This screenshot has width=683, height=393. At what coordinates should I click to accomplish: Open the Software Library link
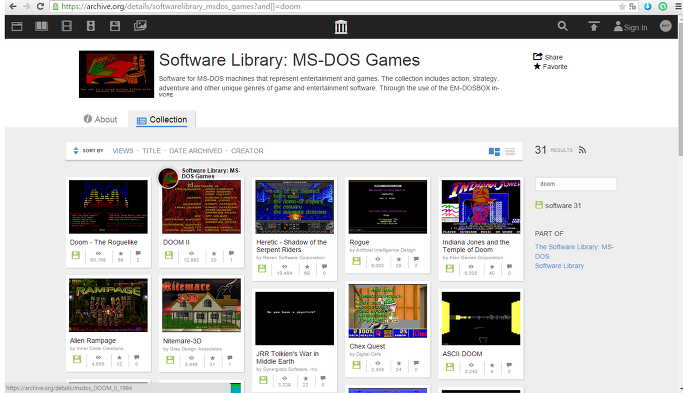559,266
